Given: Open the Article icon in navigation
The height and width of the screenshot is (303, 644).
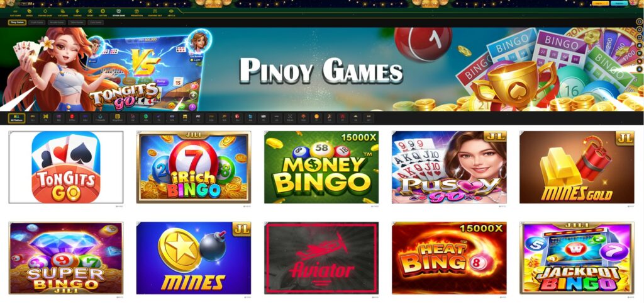Looking at the screenshot, I should [171, 13].
